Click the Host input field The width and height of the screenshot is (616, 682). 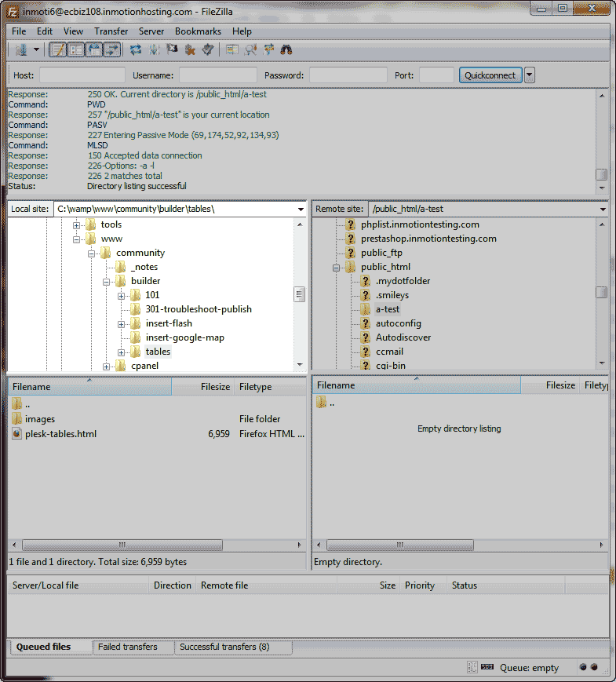click(x=82, y=75)
